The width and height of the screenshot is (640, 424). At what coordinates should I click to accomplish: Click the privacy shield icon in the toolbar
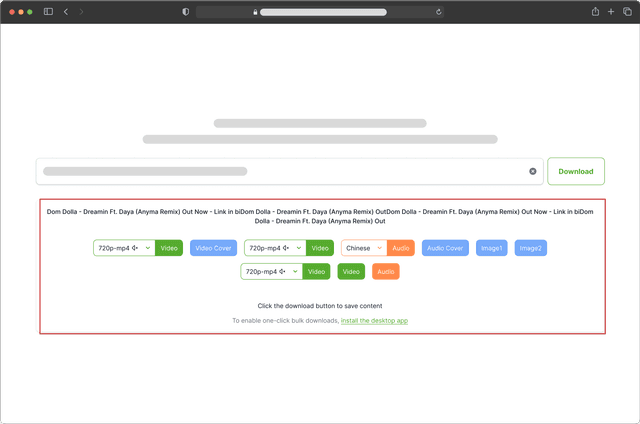click(185, 11)
